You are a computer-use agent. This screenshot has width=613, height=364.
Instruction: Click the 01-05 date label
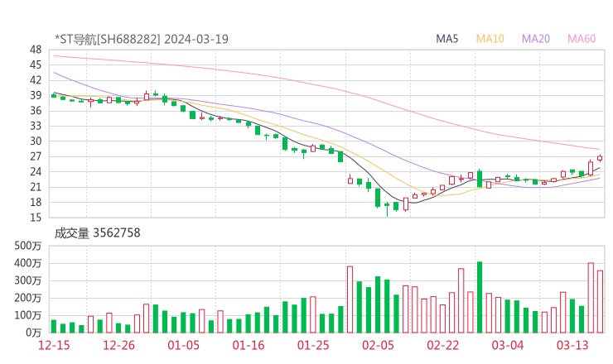click(183, 345)
